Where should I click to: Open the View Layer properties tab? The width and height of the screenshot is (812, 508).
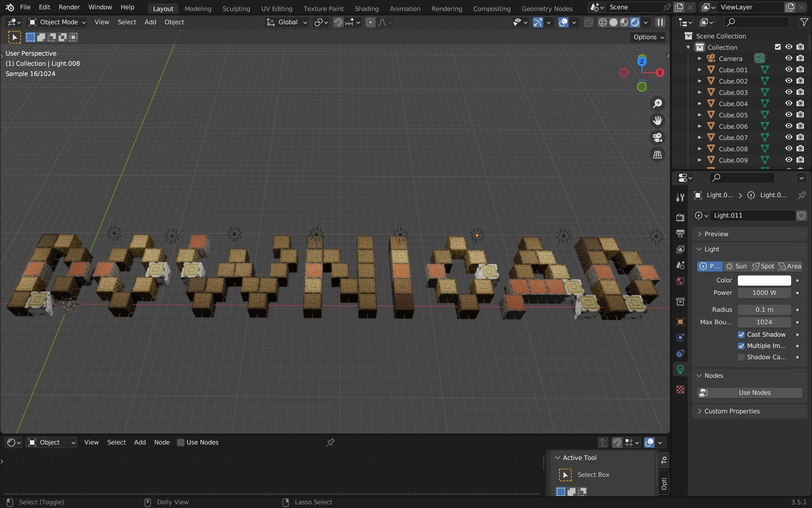tap(680, 249)
